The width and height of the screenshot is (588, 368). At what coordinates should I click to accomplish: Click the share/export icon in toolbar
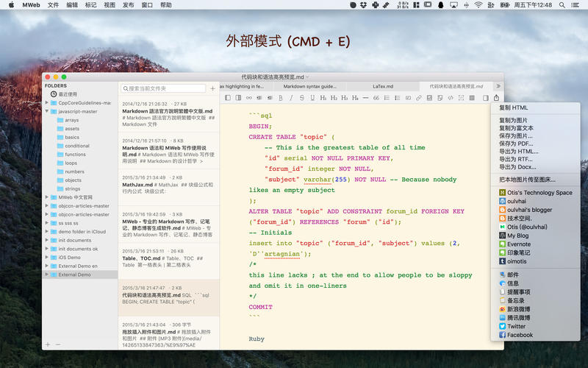(496, 97)
